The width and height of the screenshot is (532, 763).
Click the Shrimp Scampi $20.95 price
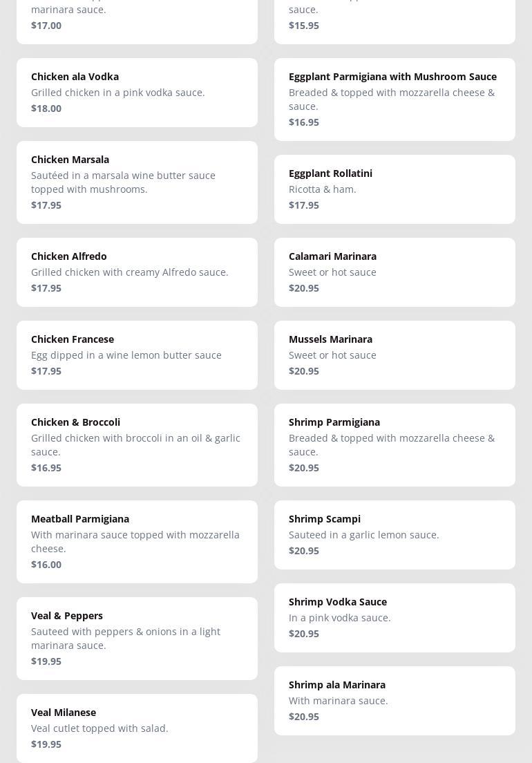tap(304, 551)
